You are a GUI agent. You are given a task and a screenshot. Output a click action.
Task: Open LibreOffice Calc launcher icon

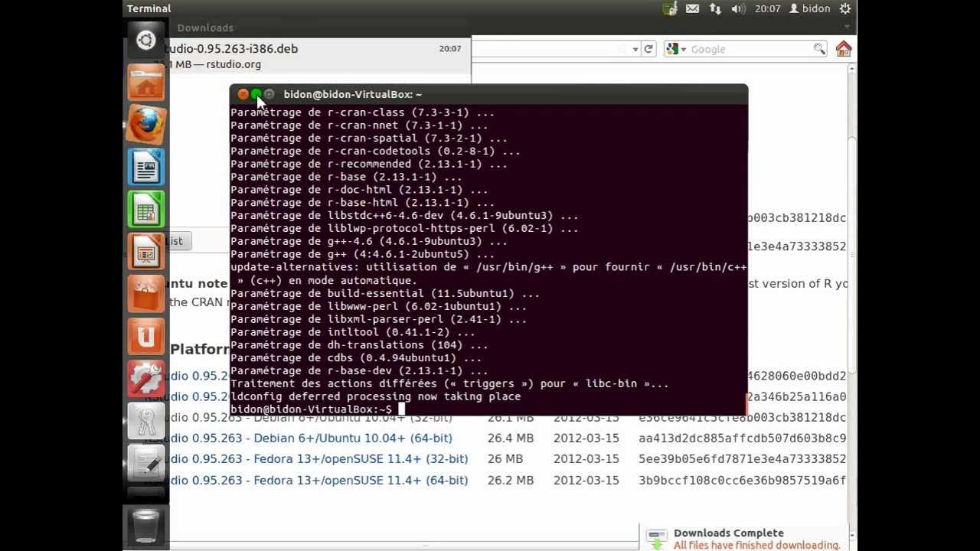pos(145,209)
